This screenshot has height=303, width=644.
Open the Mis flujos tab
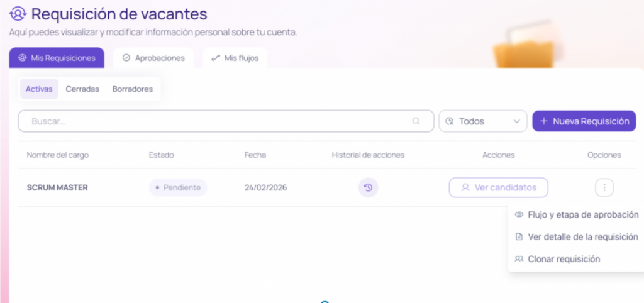pyautogui.click(x=235, y=58)
